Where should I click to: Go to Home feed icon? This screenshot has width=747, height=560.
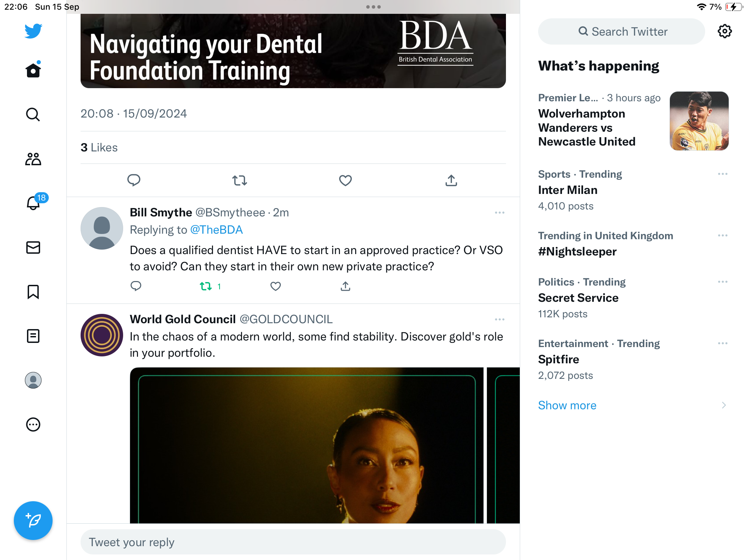click(x=33, y=69)
